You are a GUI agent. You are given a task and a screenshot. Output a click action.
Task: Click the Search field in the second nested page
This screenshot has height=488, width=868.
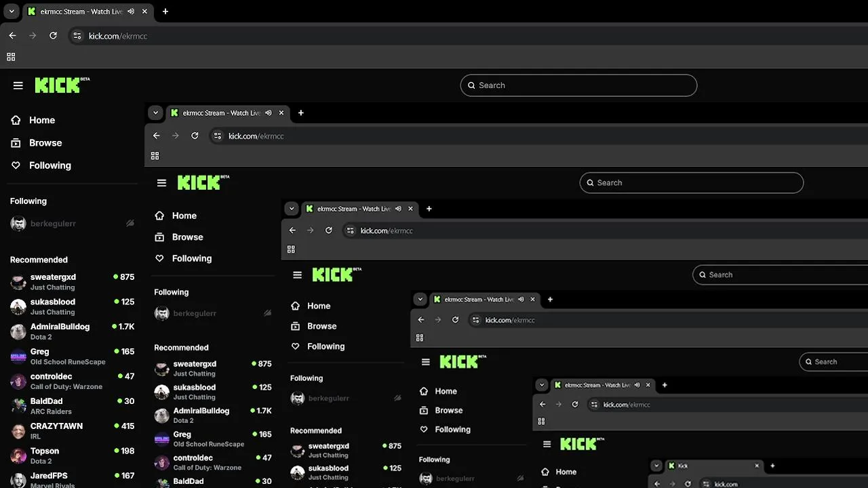point(692,182)
